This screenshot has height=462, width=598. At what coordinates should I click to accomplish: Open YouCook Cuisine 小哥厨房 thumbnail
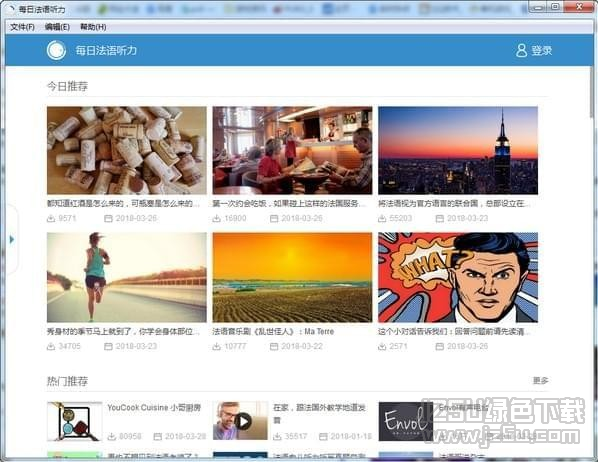[x=75, y=421]
